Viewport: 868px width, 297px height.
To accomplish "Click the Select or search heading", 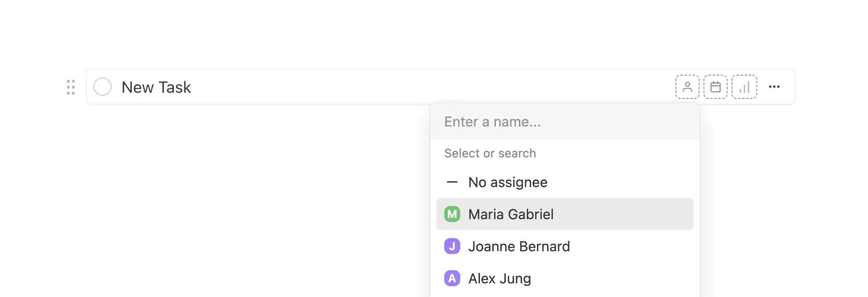I will (x=490, y=153).
